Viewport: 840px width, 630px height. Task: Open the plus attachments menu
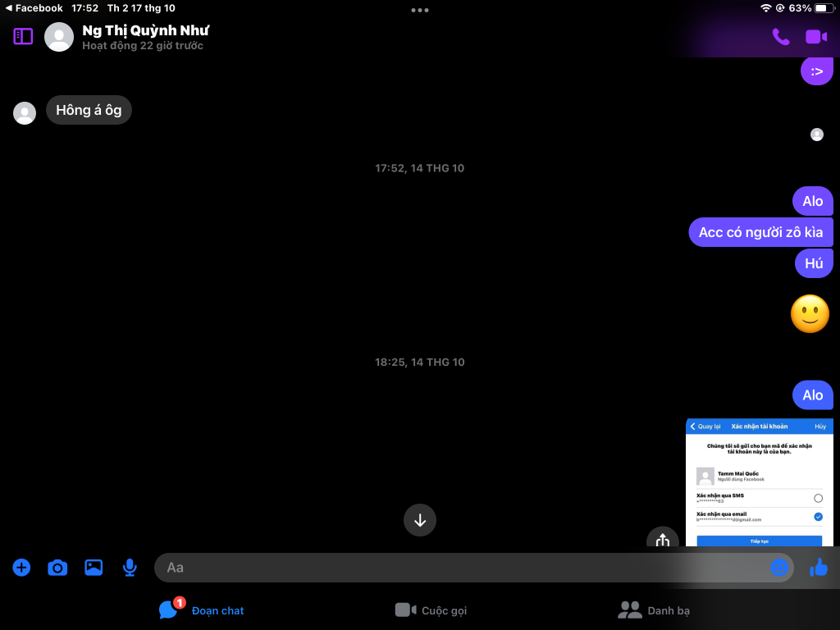[x=21, y=567]
